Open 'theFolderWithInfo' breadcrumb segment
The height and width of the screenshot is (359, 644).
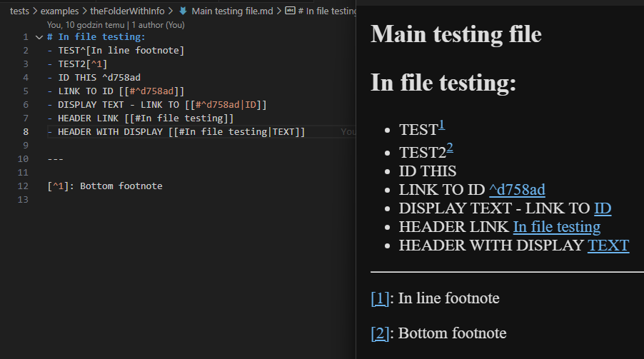127,11
